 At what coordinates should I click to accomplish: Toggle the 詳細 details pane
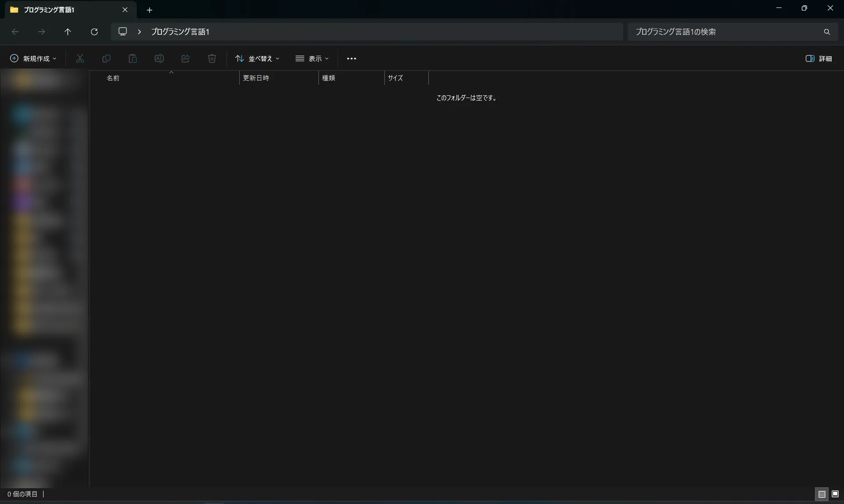click(818, 58)
